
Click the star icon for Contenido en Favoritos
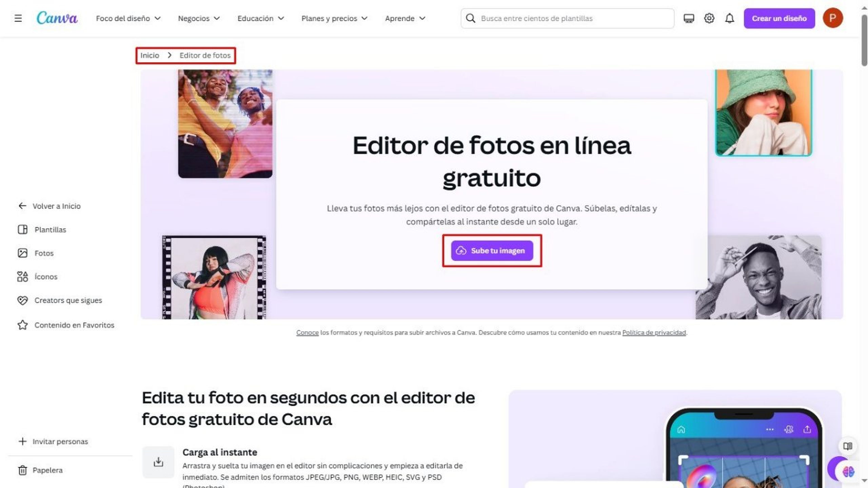(x=23, y=325)
